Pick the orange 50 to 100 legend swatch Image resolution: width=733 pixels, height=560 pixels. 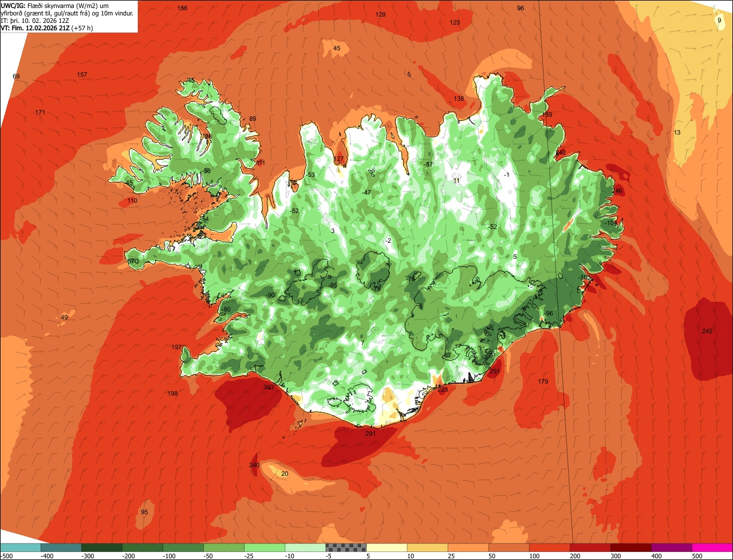(x=509, y=547)
